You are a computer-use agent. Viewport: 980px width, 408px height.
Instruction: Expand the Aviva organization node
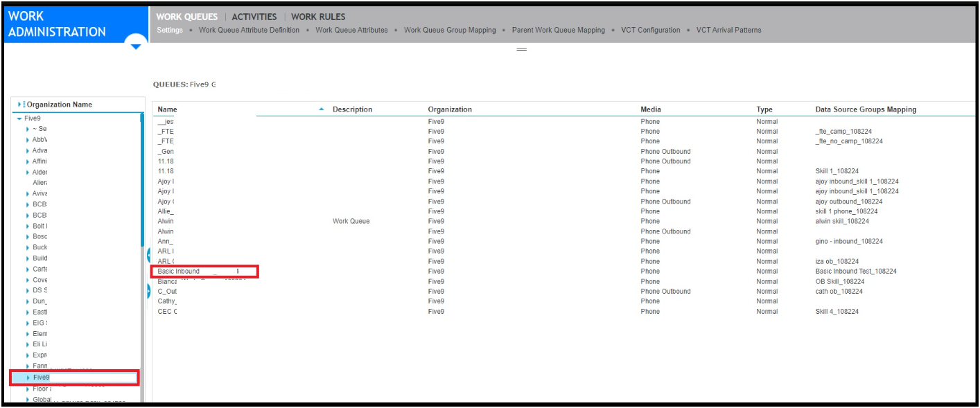point(28,194)
